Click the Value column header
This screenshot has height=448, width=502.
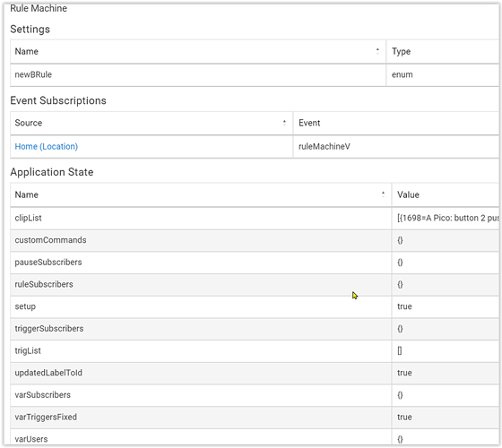coord(408,194)
